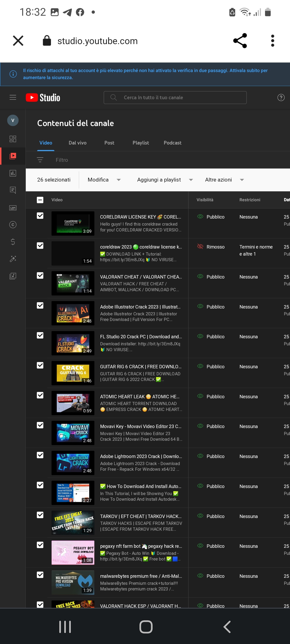This screenshot has height=644, width=290.
Task: Open the Copyright icon in the sidebar
Action: pos(13,225)
